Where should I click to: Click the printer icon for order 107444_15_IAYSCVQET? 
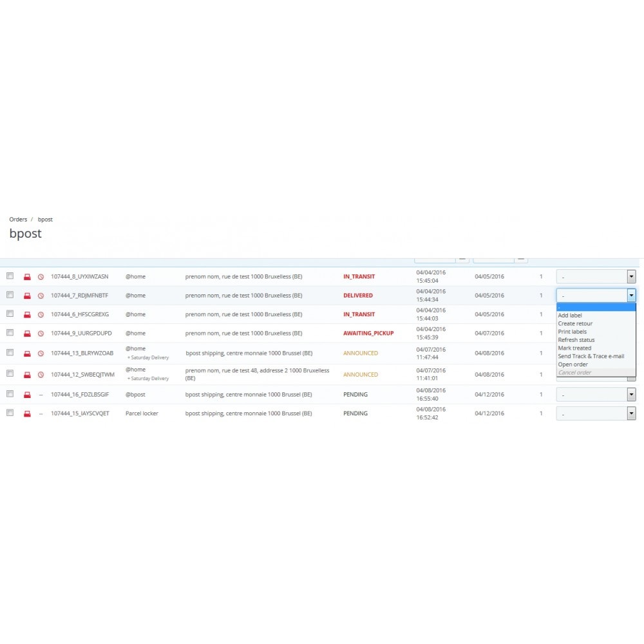pyautogui.click(x=27, y=413)
